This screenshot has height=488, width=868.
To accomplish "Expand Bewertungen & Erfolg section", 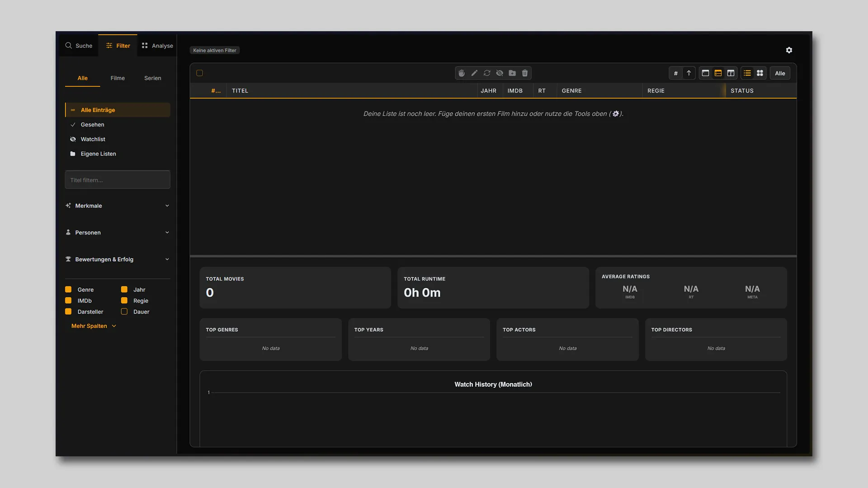I will pos(118,259).
